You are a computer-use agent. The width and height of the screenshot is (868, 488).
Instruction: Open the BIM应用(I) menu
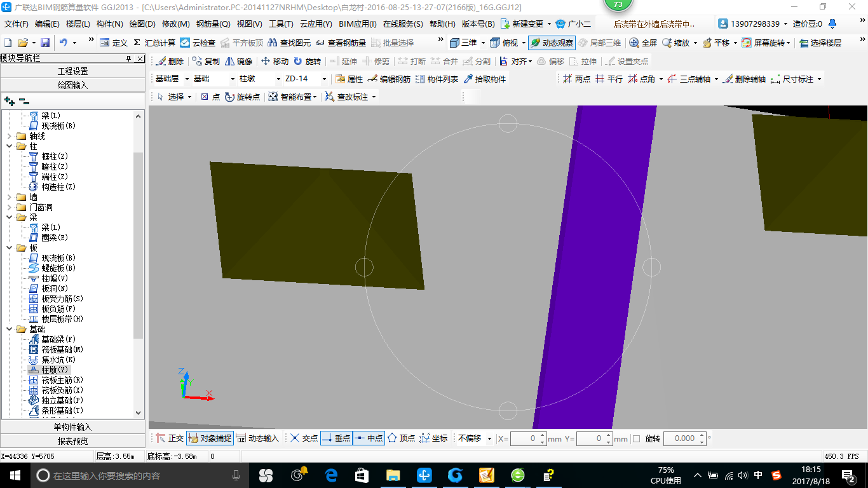358,24
